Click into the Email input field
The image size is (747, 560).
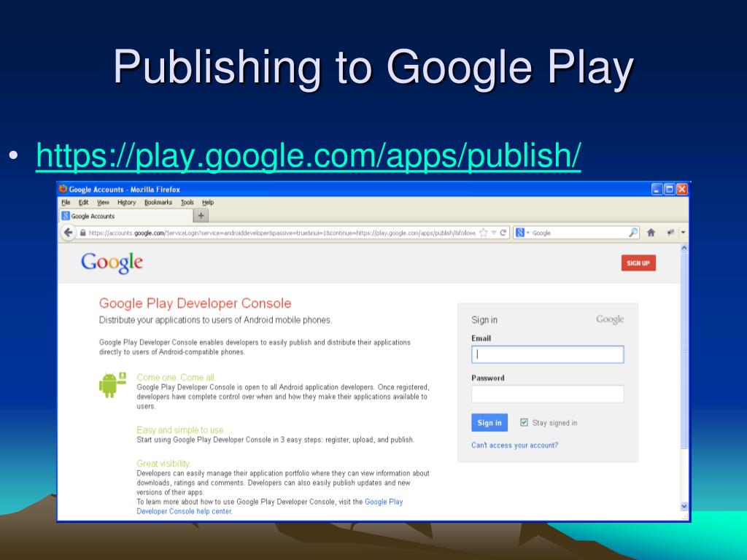tap(547, 354)
